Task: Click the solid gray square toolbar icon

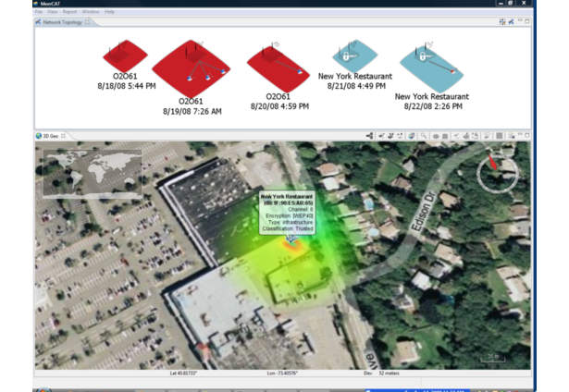Action: point(500,136)
